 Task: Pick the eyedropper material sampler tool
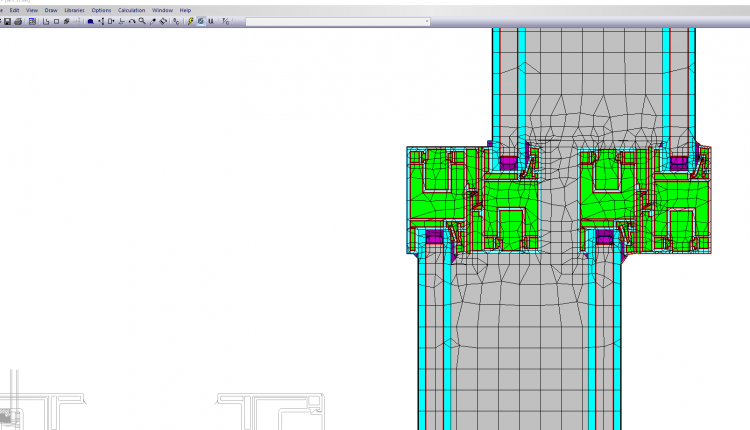click(153, 21)
